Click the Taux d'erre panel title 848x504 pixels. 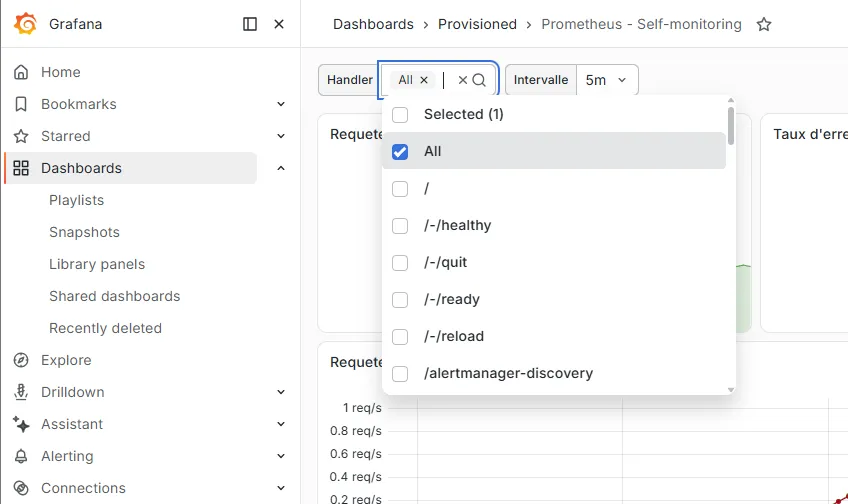(810, 134)
